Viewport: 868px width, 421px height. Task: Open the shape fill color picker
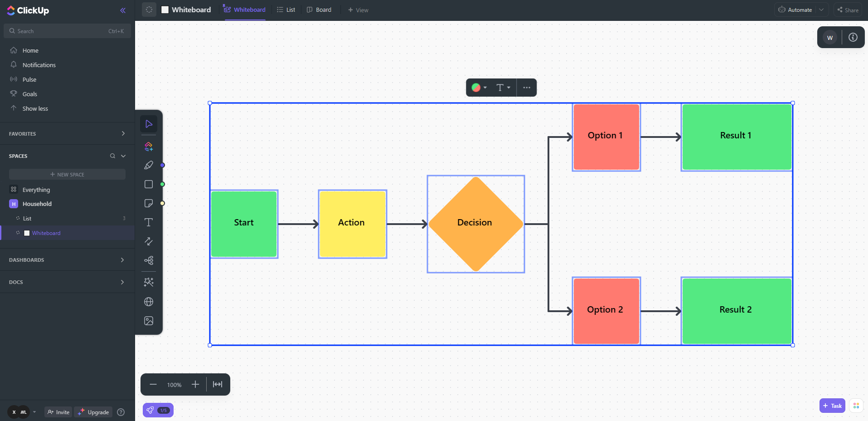point(479,88)
